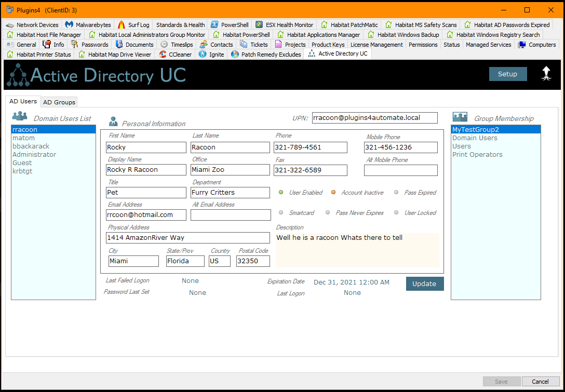Viewport: 565px width, 392px height.
Task: Switch to the AD Groups tab
Action: click(59, 102)
